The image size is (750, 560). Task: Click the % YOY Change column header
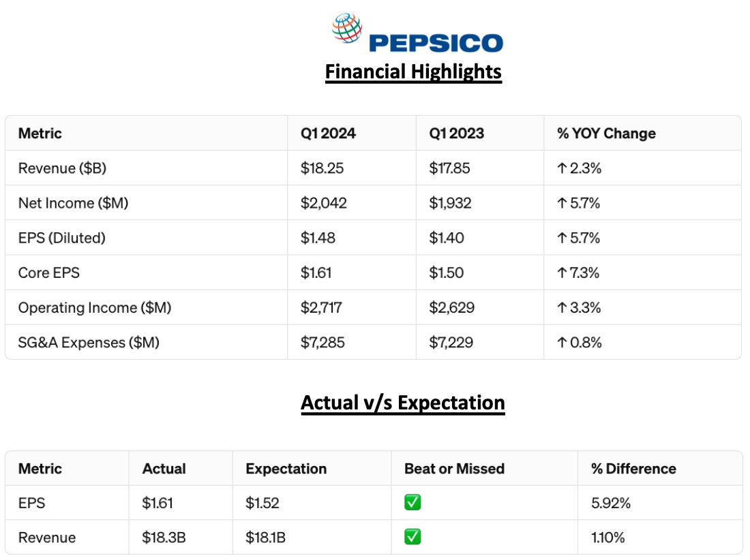point(606,133)
